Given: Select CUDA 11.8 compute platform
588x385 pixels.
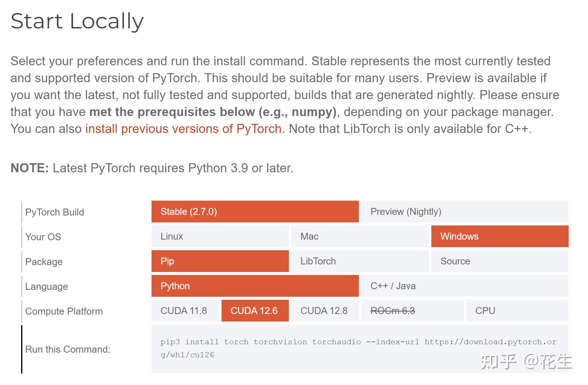Looking at the screenshot, I should click(184, 311).
